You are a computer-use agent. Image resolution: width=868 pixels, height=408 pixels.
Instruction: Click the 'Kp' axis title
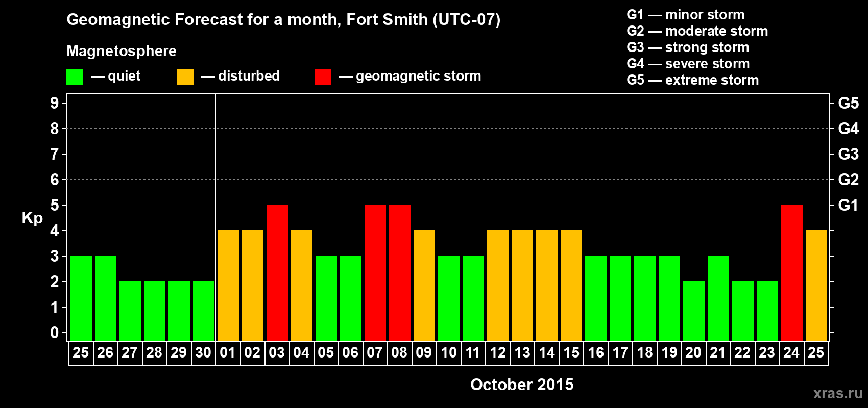coord(32,218)
